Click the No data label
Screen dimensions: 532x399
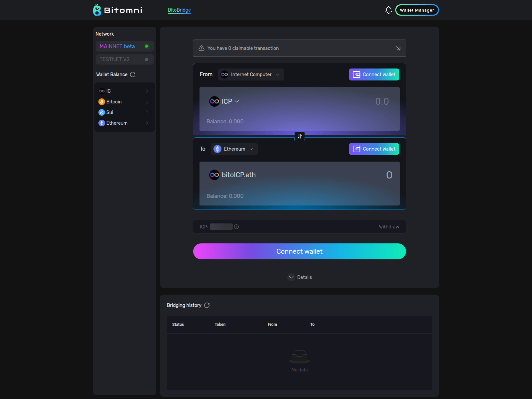[300, 370]
